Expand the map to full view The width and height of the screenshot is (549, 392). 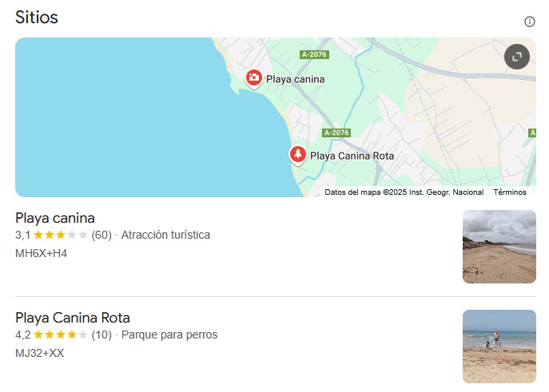(517, 57)
